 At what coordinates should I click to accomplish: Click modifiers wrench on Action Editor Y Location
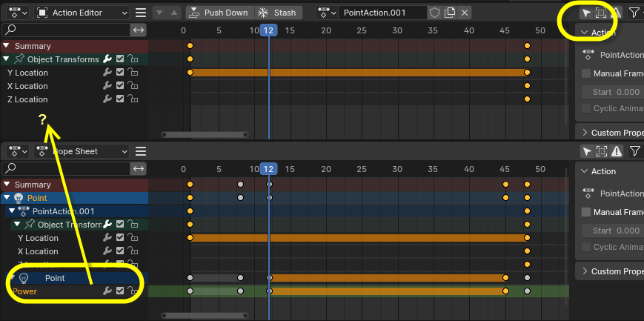tap(107, 73)
